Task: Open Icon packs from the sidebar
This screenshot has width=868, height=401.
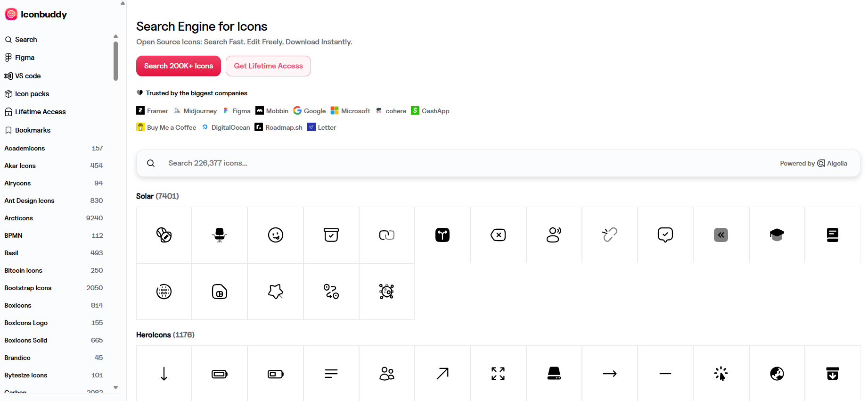Action: click(x=32, y=94)
